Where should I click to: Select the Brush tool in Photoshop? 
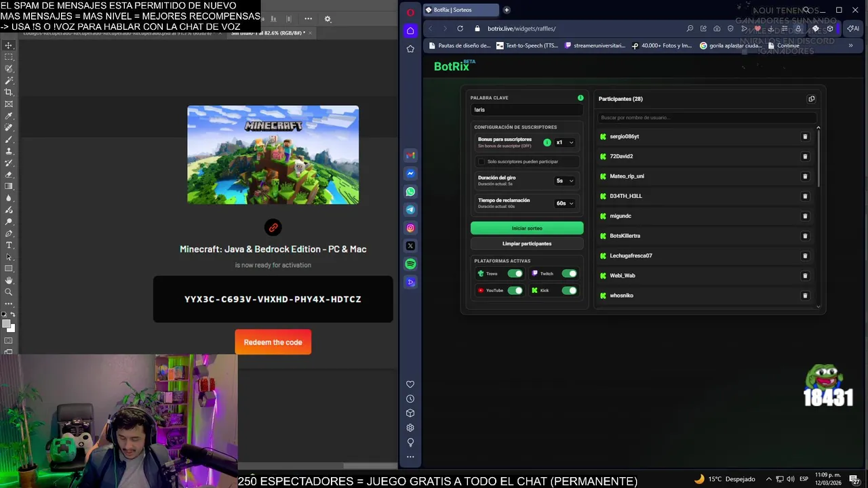coord(9,140)
